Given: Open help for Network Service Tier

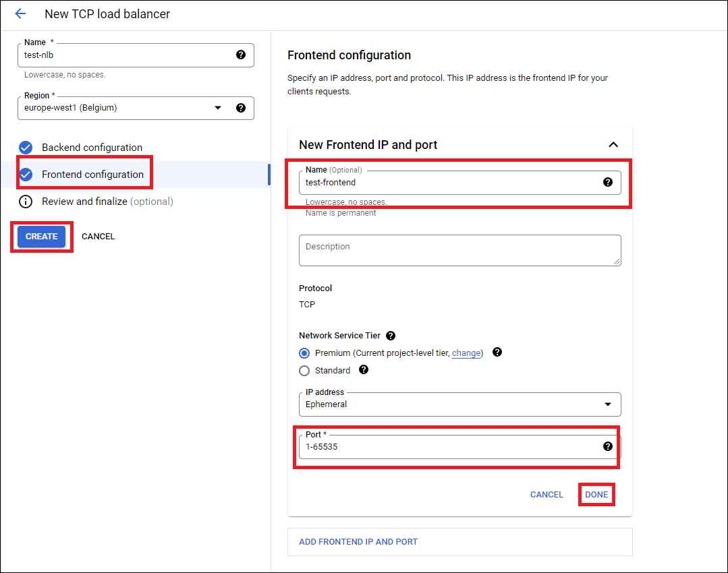Looking at the screenshot, I should pos(391,335).
